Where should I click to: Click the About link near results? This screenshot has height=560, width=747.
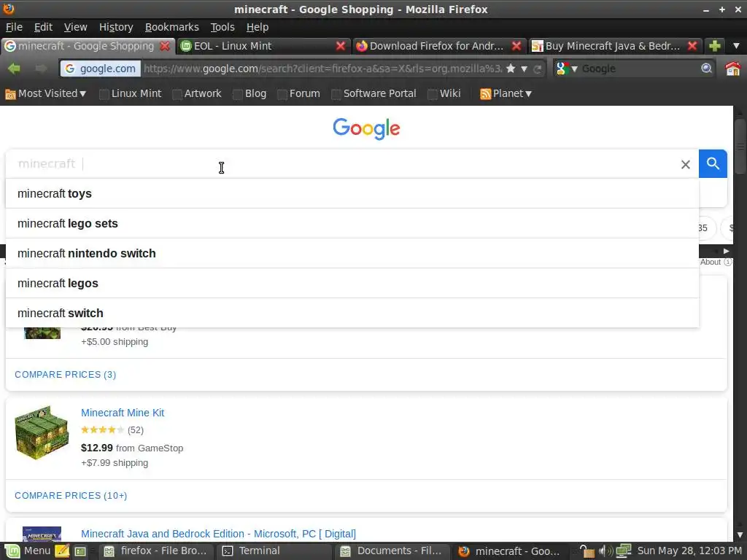[716, 262]
